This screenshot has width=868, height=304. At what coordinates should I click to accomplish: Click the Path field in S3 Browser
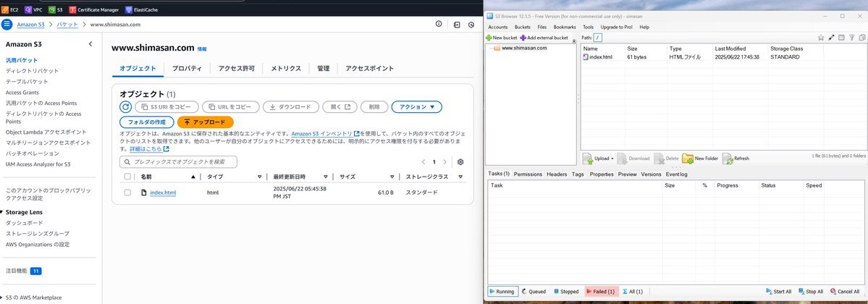click(x=598, y=38)
